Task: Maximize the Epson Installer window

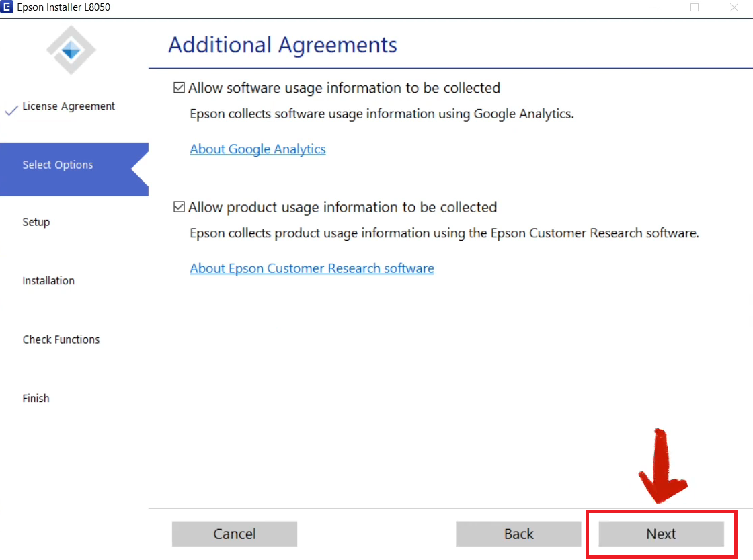Action: click(695, 7)
